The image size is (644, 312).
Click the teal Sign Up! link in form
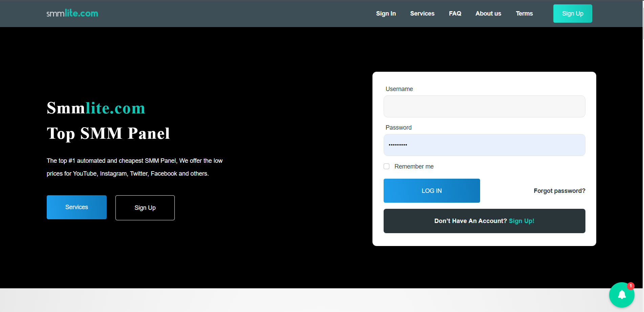521,221
